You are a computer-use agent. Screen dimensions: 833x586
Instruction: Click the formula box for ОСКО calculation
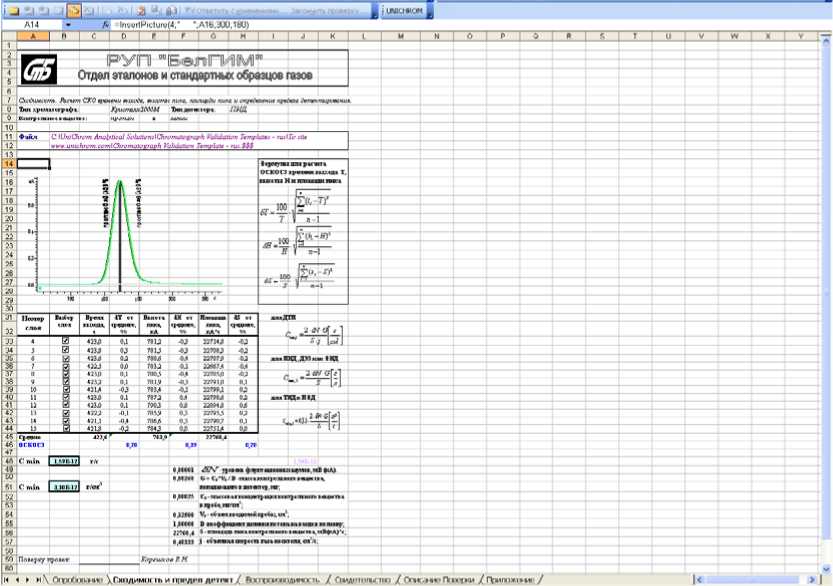pyautogui.click(x=303, y=231)
